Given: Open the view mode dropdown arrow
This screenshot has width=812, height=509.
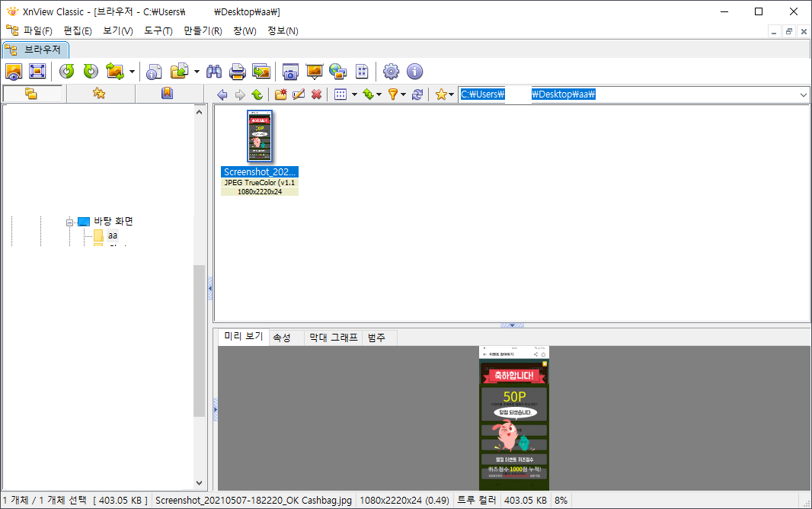Looking at the screenshot, I should 355,94.
